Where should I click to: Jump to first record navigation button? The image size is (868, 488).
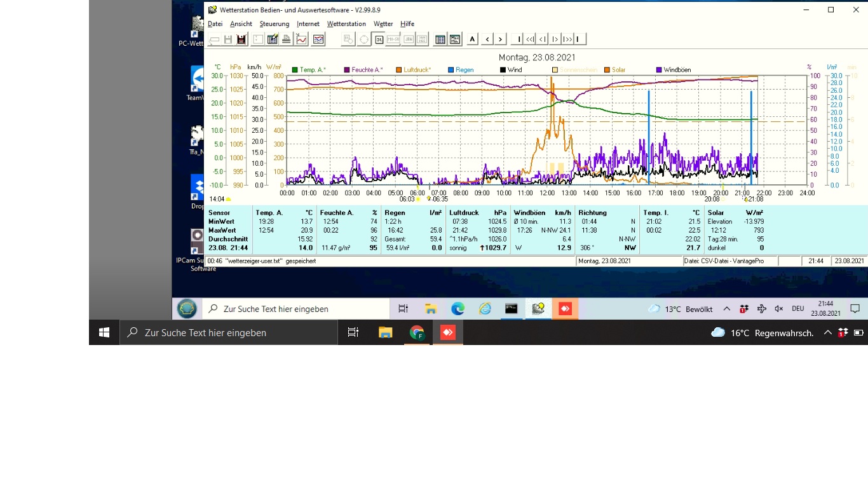(x=518, y=39)
